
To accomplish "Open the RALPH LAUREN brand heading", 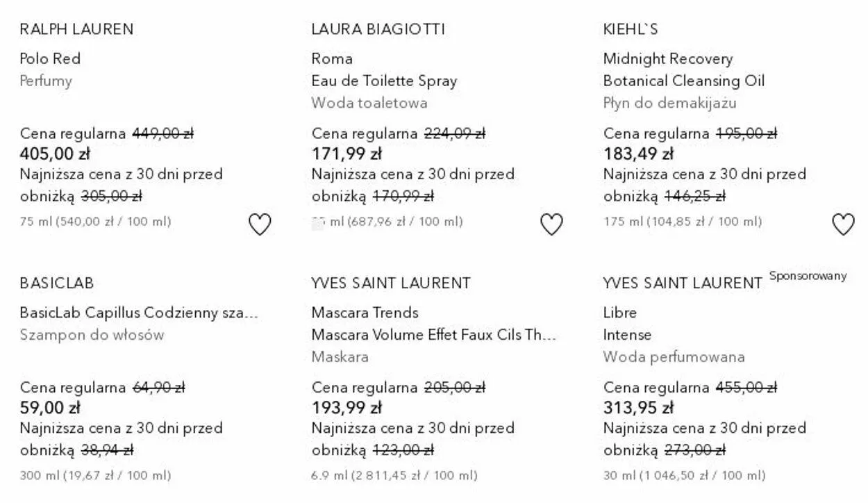I will [76, 29].
